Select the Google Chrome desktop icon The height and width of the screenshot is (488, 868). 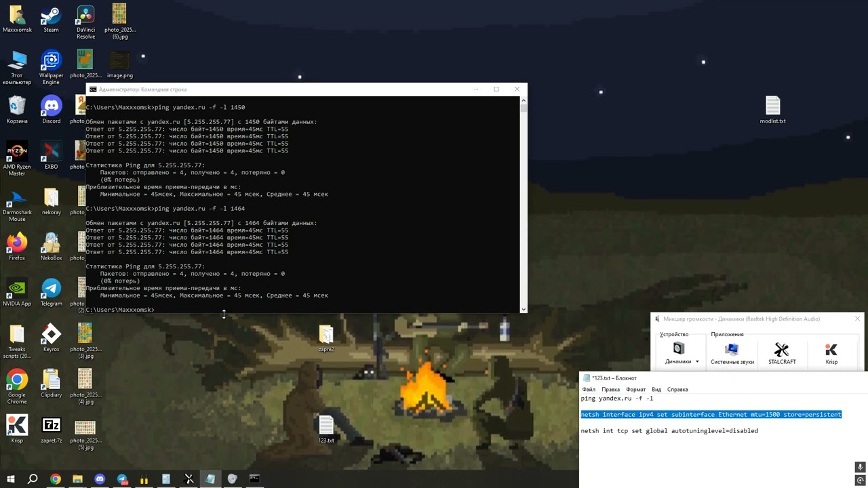[17, 387]
